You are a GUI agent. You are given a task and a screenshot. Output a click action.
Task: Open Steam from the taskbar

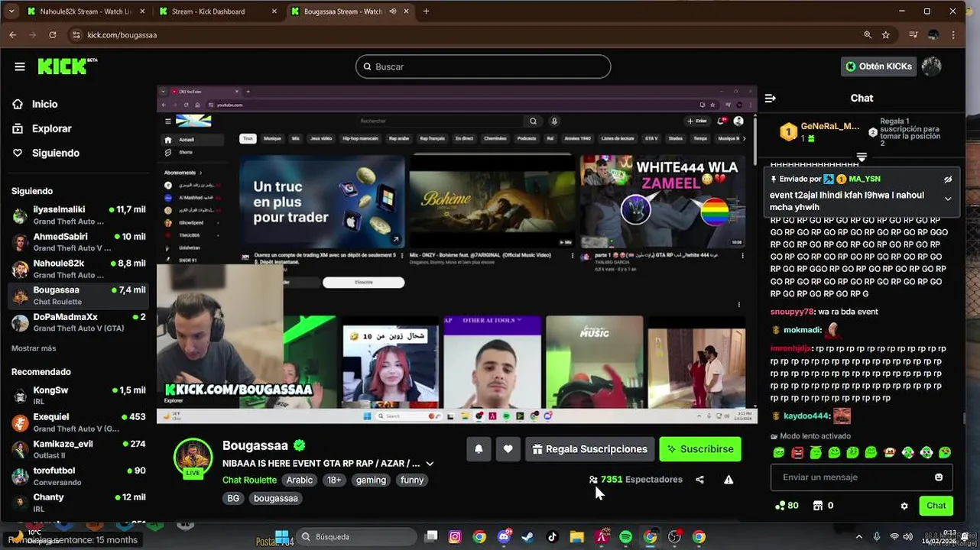pos(527,537)
